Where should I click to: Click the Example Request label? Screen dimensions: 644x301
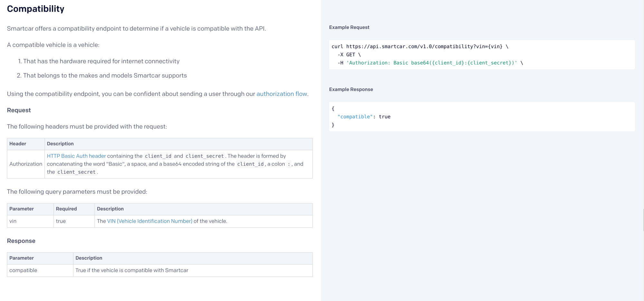349,27
